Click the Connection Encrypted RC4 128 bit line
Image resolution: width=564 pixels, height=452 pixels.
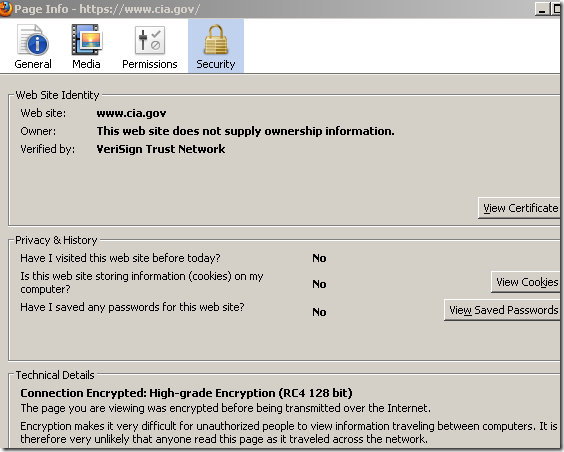(x=186, y=393)
